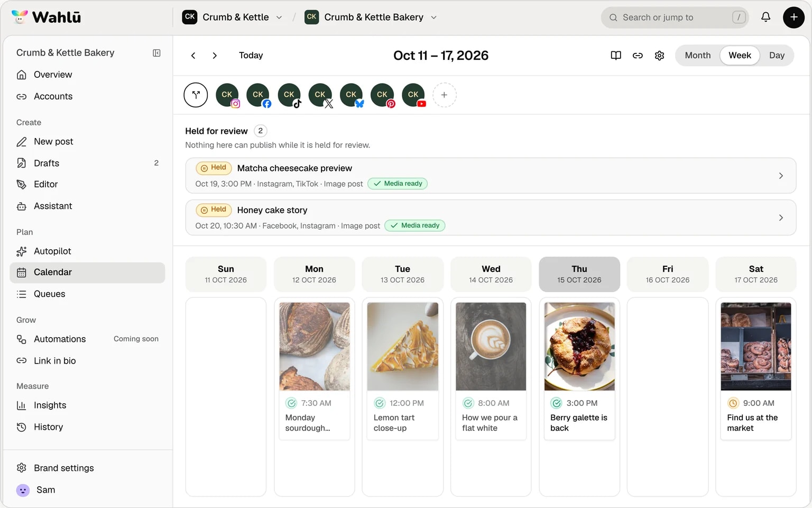Viewport: 812px width, 508px height.
Task: Open Autopilot sparkle icon item
Action: click(87, 251)
